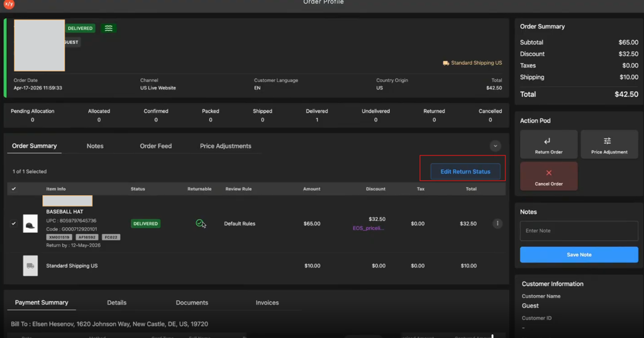Click the Default Rules review rule cell
This screenshot has height=338, width=644.
(240, 223)
